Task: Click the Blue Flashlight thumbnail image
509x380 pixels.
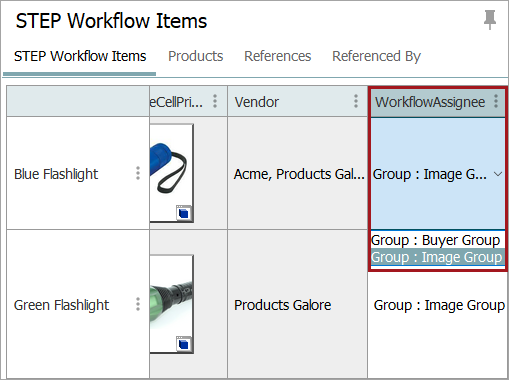Action: [171, 173]
